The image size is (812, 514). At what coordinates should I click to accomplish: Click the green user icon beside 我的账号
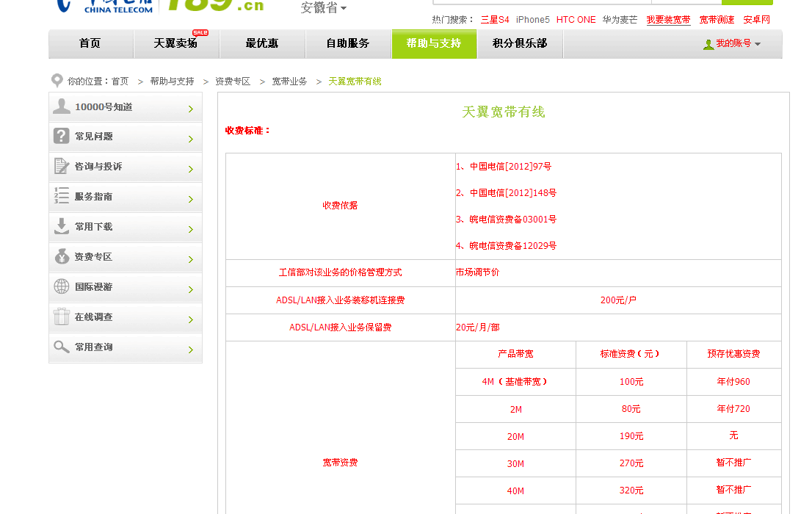point(708,45)
